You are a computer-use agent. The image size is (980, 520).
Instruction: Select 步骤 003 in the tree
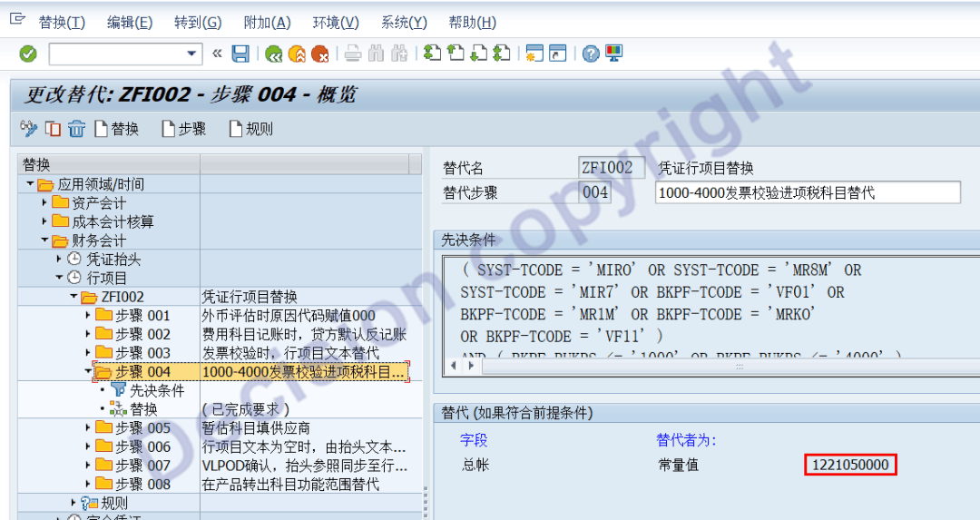tap(142, 353)
